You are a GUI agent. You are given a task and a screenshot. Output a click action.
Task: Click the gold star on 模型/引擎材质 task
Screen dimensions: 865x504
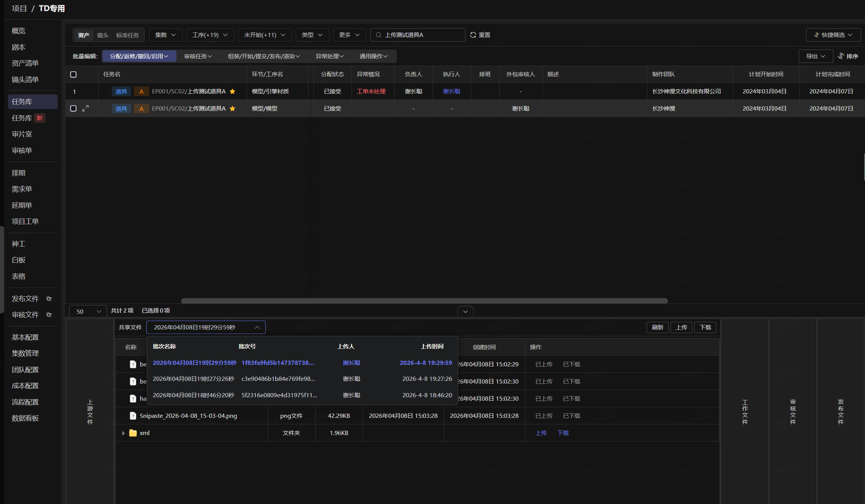[x=233, y=91]
